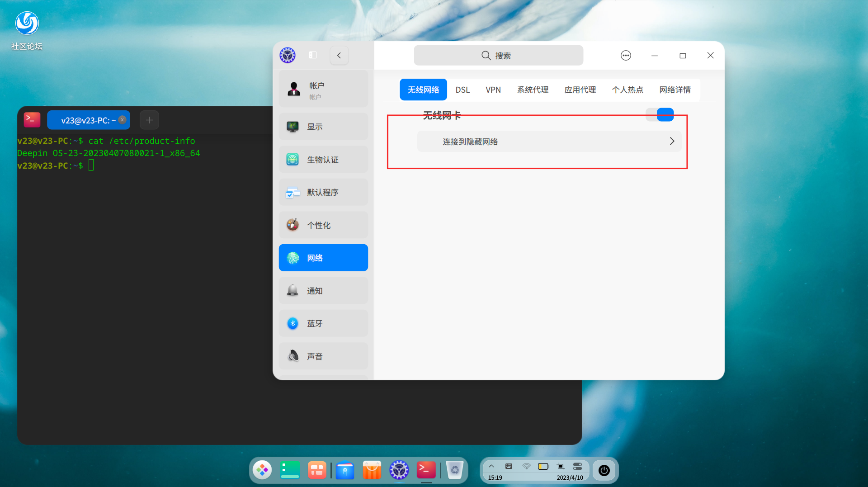Open the 个人热点 personal hotspot tab
Viewport: 868px width, 487px height.
(x=627, y=90)
